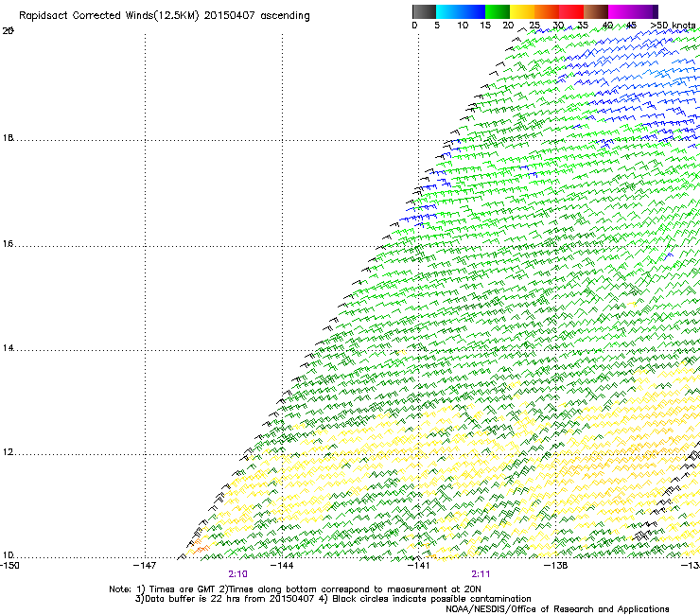
Task: Pick the blue 5-15 knots legend segment
Action: (461, 11)
